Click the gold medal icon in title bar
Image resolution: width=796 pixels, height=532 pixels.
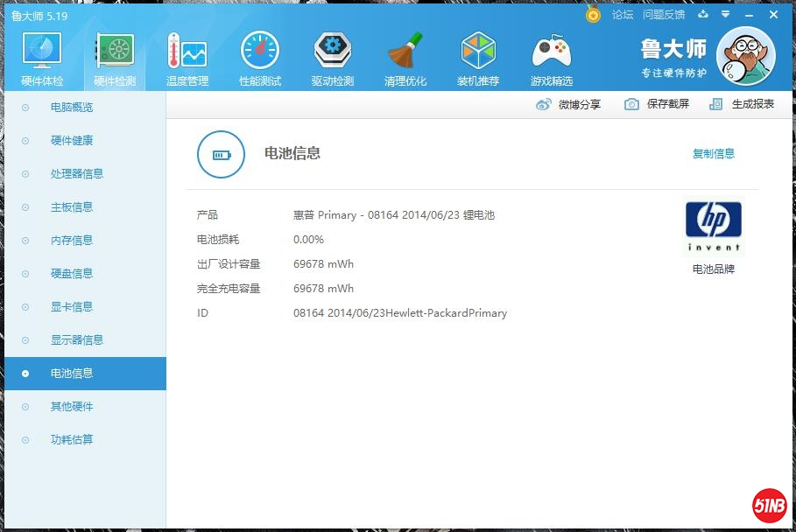pyautogui.click(x=593, y=15)
